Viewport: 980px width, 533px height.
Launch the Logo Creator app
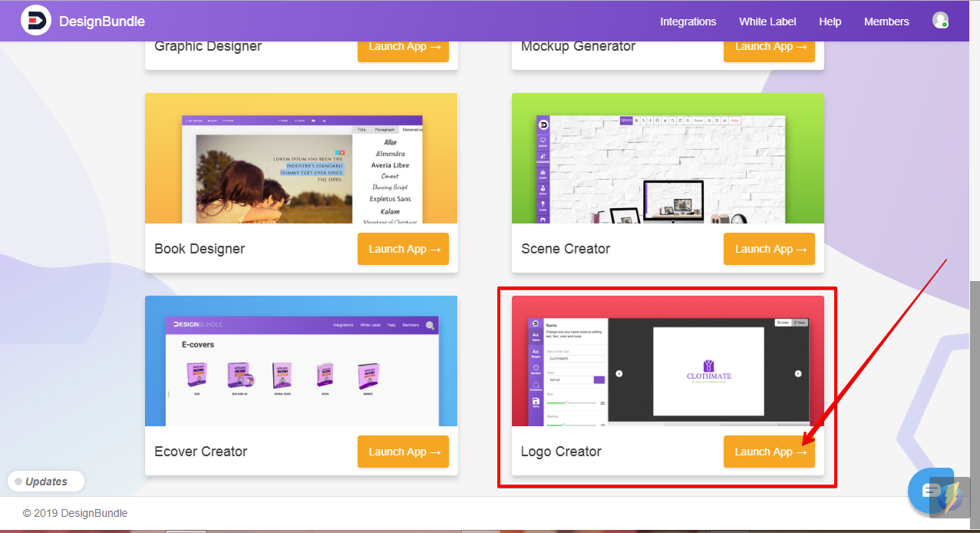click(769, 452)
